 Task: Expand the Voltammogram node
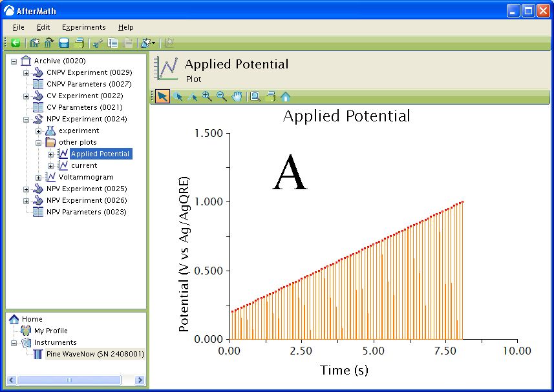pyautogui.click(x=39, y=178)
